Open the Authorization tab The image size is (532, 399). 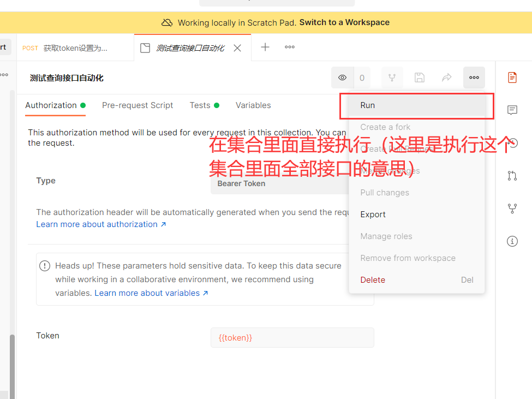point(55,105)
